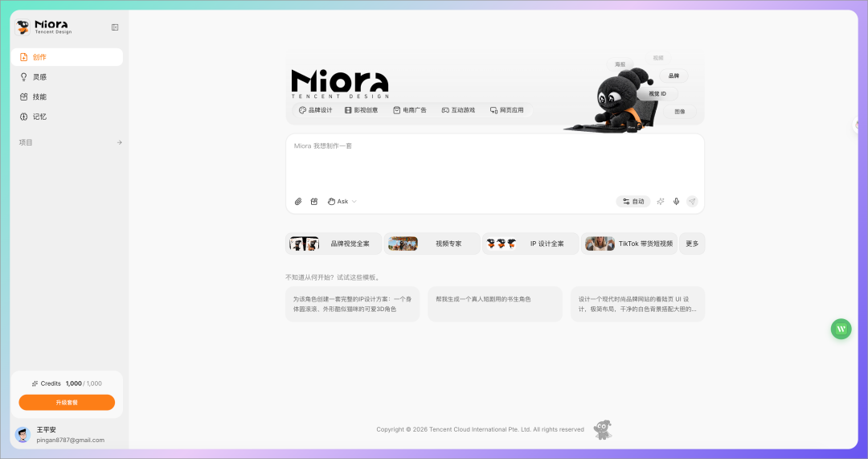Show 更多 presets
The width and height of the screenshot is (868, 459).
(692, 244)
